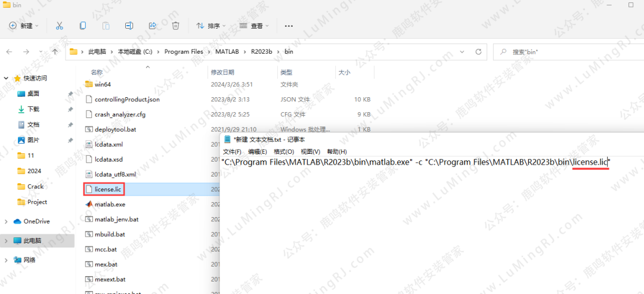
Task: Click MATLAB in the address breadcrumb
Action: pyautogui.click(x=227, y=52)
